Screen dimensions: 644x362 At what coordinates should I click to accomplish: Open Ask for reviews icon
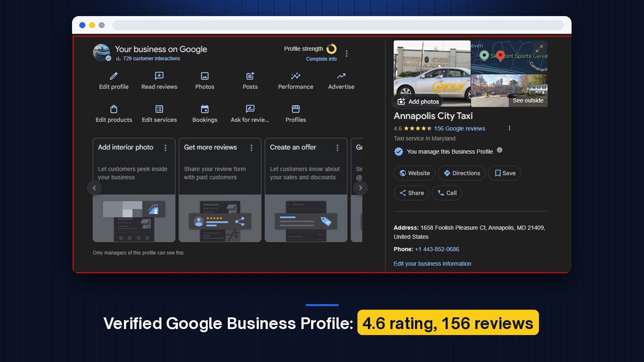pos(250,109)
